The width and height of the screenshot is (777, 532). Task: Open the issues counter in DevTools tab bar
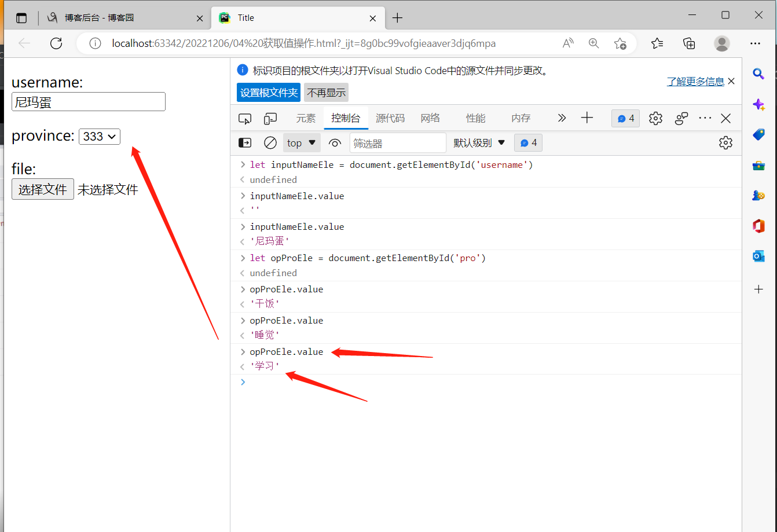pyautogui.click(x=626, y=119)
